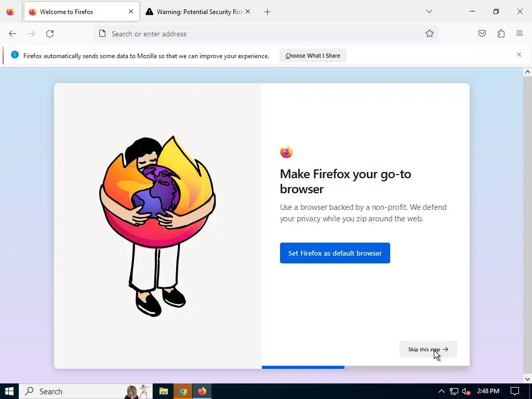532x399 pixels.
Task: Click the blue info icon in the notification bar
Action: click(15, 55)
